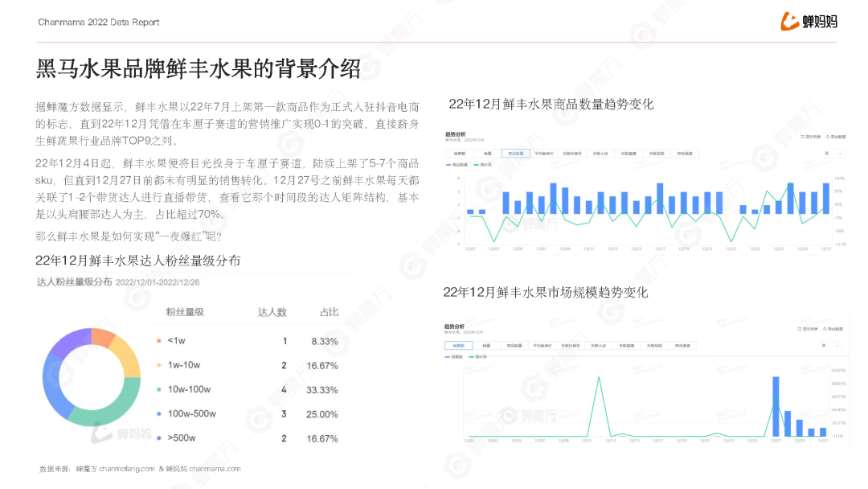Select 销售额 tab in market scale chart

(x=458, y=346)
